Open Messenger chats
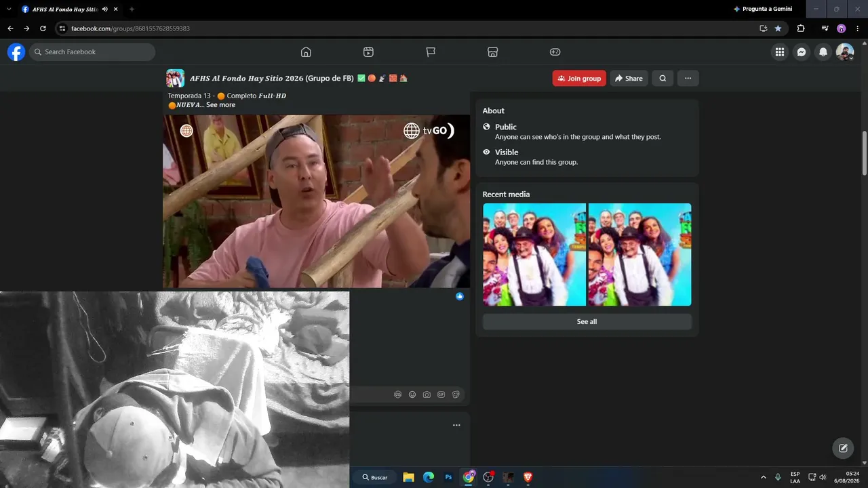Viewport: 868px width, 488px height. pyautogui.click(x=802, y=52)
